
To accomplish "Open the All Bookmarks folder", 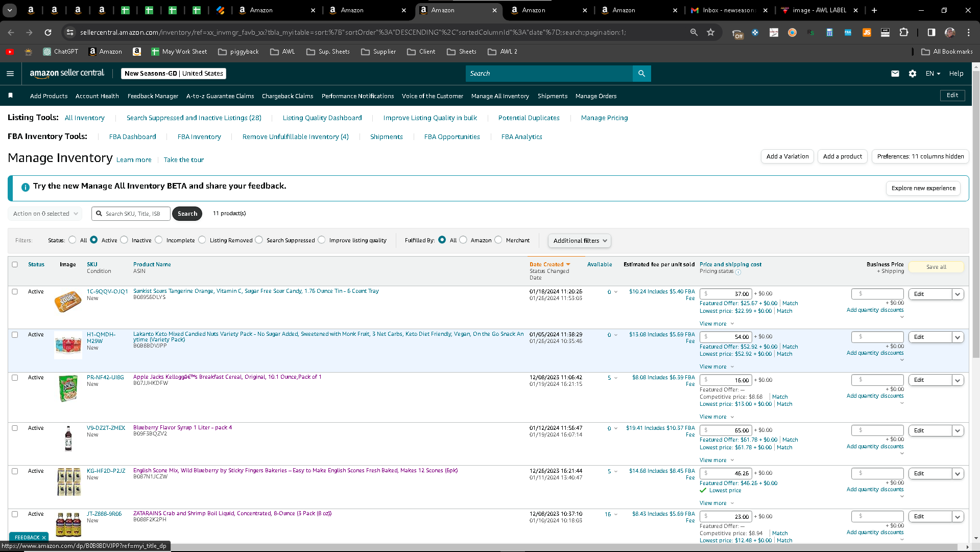I will coord(947,52).
